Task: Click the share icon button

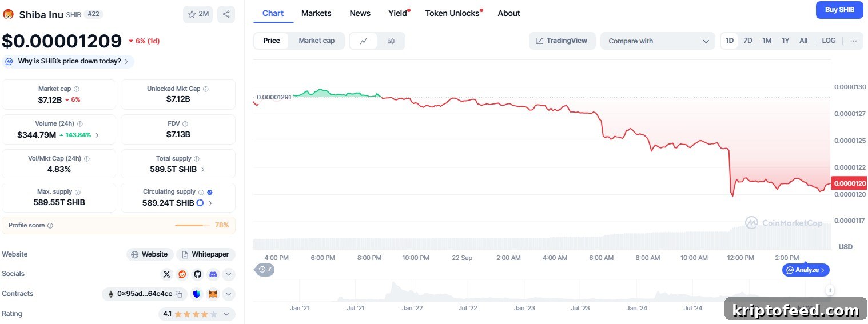Action: click(226, 14)
